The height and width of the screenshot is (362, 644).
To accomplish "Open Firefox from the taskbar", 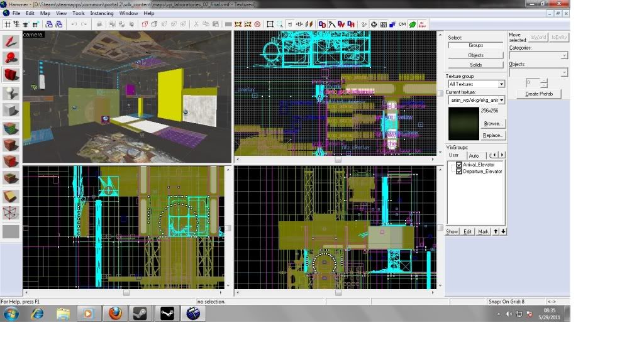I will click(115, 314).
